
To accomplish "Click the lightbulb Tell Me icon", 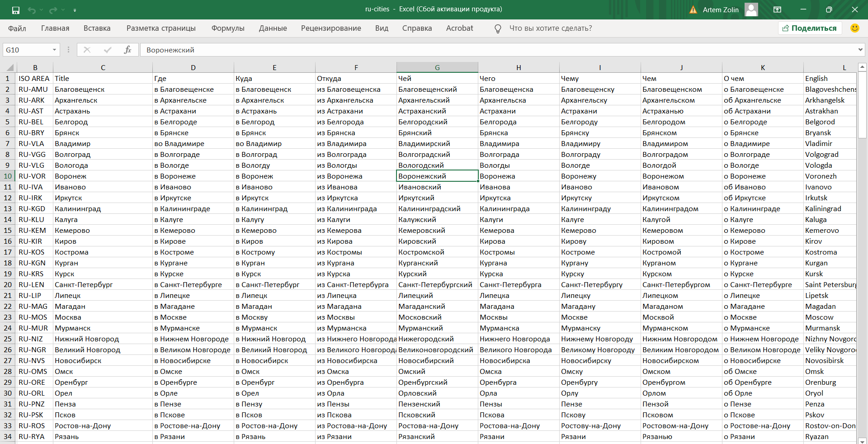I will click(x=498, y=28).
